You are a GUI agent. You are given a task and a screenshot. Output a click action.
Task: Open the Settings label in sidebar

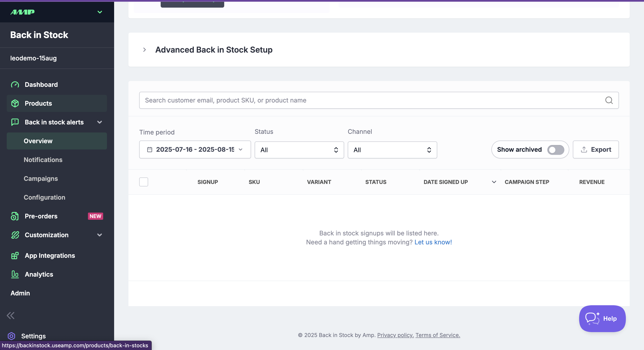pyautogui.click(x=34, y=336)
